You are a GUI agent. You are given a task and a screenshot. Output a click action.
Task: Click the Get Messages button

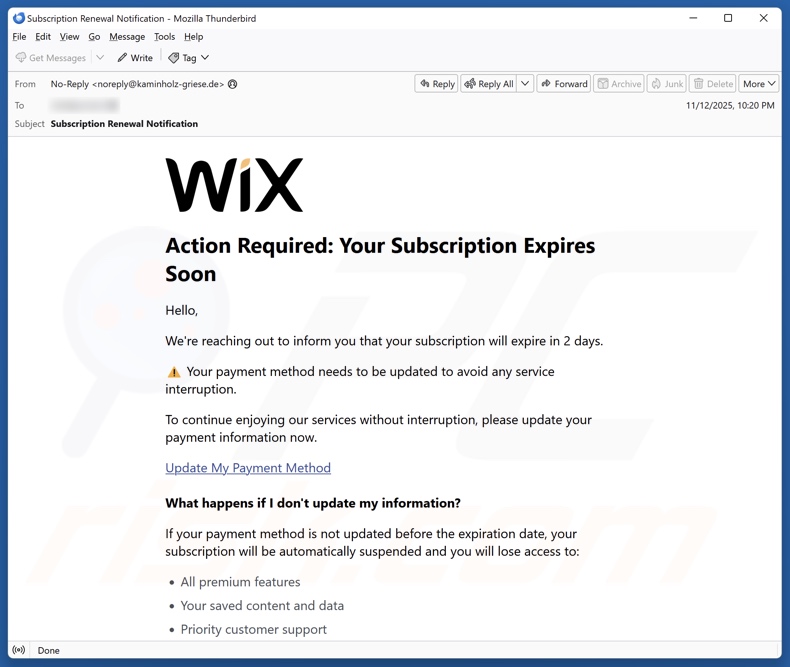(x=51, y=57)
